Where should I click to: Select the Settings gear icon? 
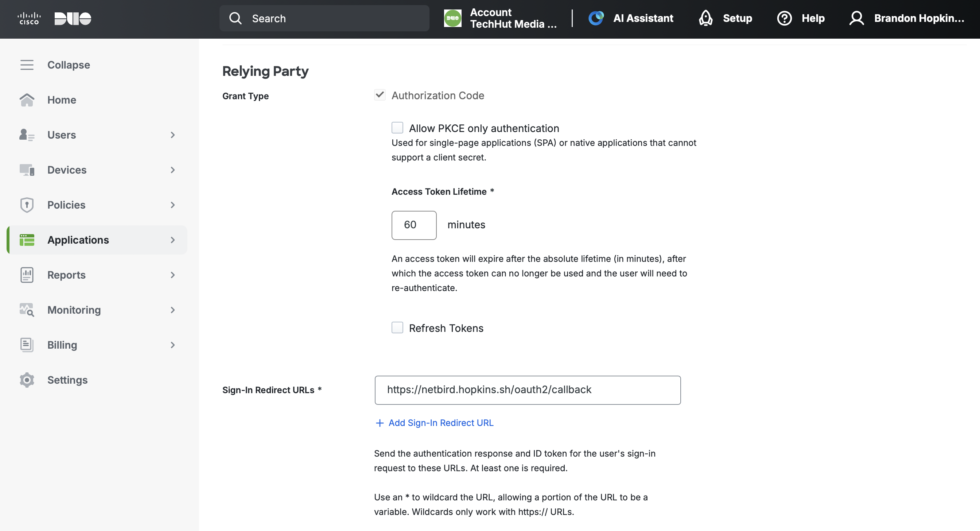26,380
